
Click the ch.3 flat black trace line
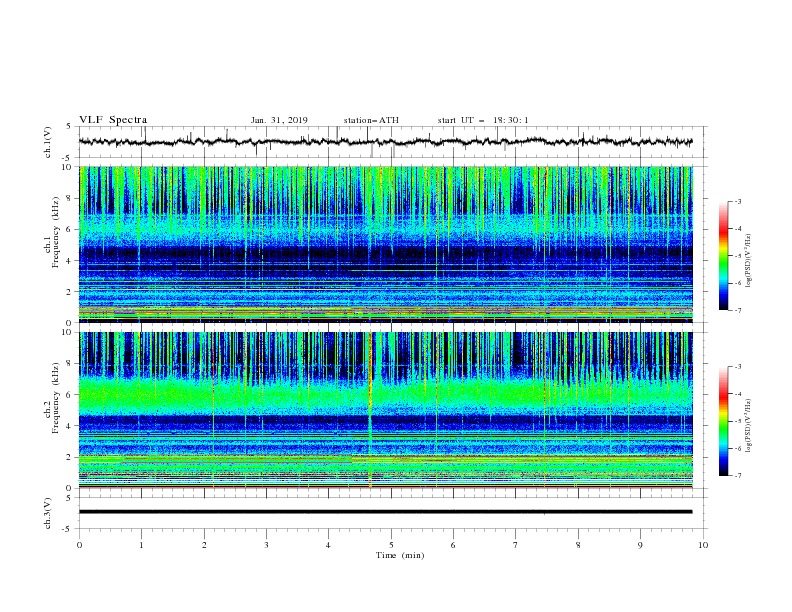click(x=385, y=512)
